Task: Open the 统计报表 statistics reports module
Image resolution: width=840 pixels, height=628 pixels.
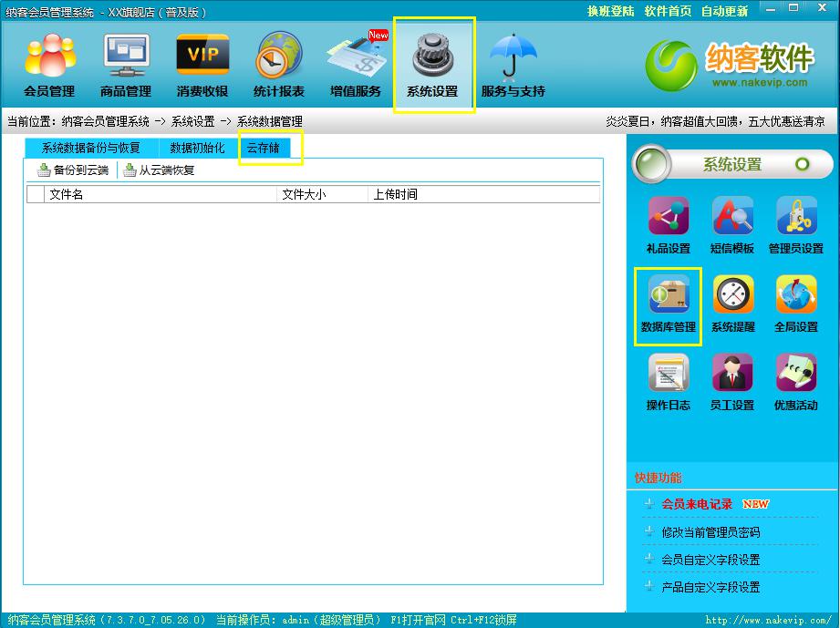Action: [x=279, y=66]
